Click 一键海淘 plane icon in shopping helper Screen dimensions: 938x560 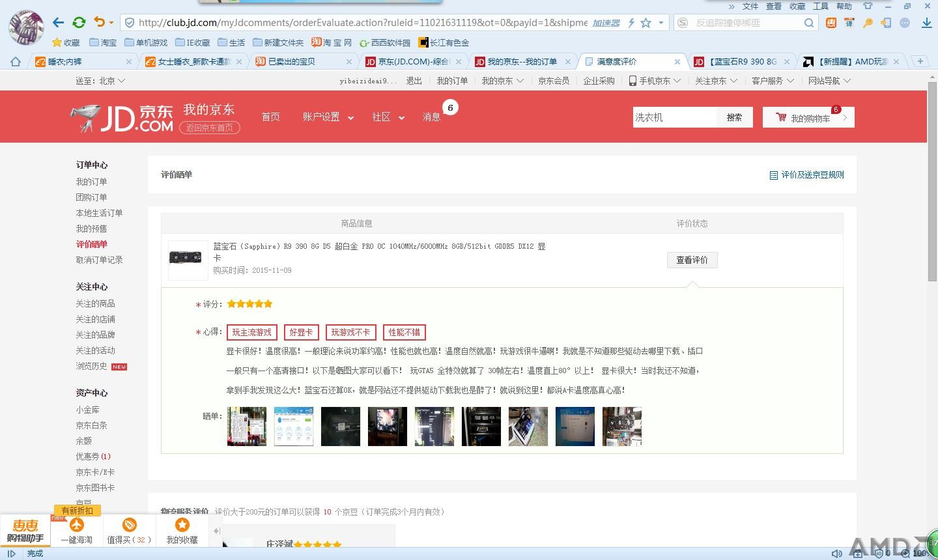pos(77,525)
